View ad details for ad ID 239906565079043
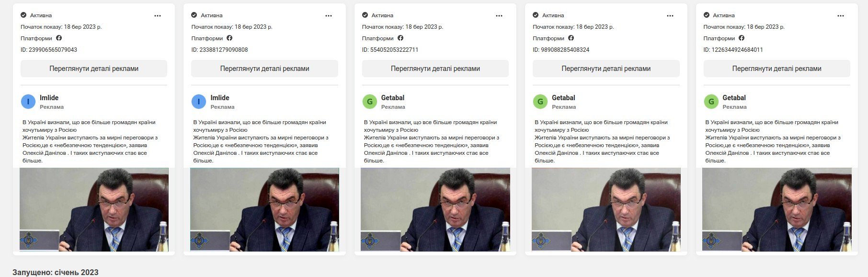This screenshot has width=868, height=277. 94,69
